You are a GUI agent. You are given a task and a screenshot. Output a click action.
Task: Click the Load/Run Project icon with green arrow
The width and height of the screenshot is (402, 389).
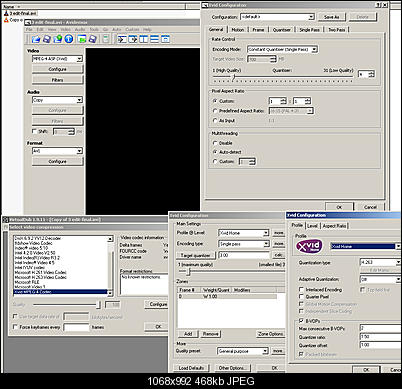(x=82, y=39)
